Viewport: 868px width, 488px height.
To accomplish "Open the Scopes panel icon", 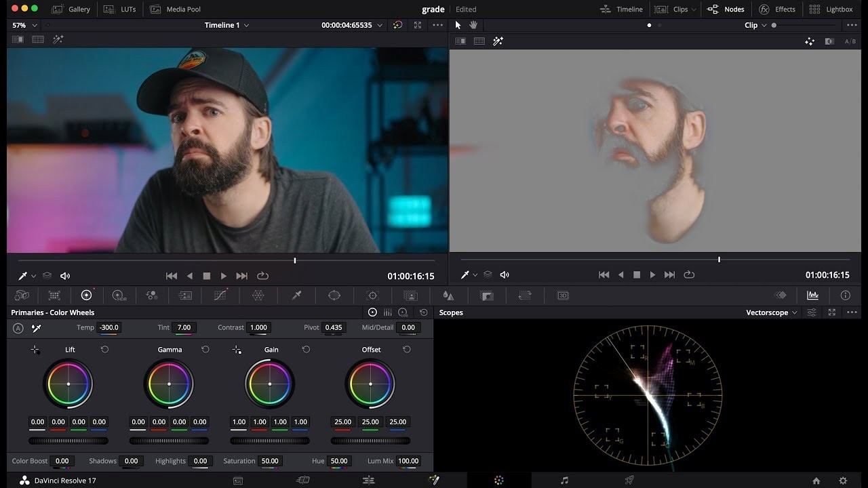I will click(x=812, y=296).
